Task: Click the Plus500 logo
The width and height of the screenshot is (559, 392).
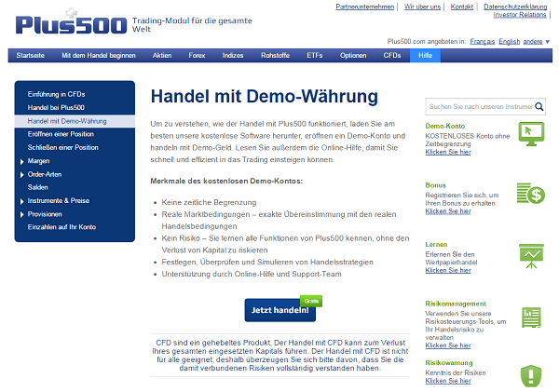Action: coord(72,22)
